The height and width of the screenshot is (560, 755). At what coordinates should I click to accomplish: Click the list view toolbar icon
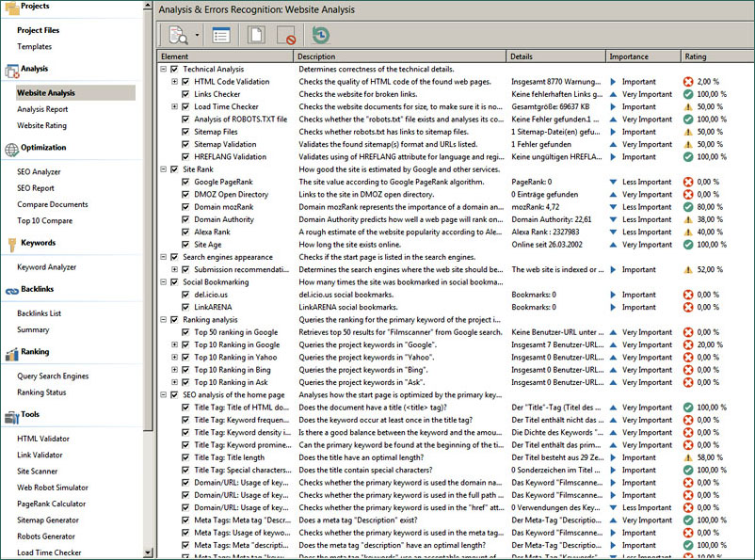pyautogui.click(x=220, y=35)
